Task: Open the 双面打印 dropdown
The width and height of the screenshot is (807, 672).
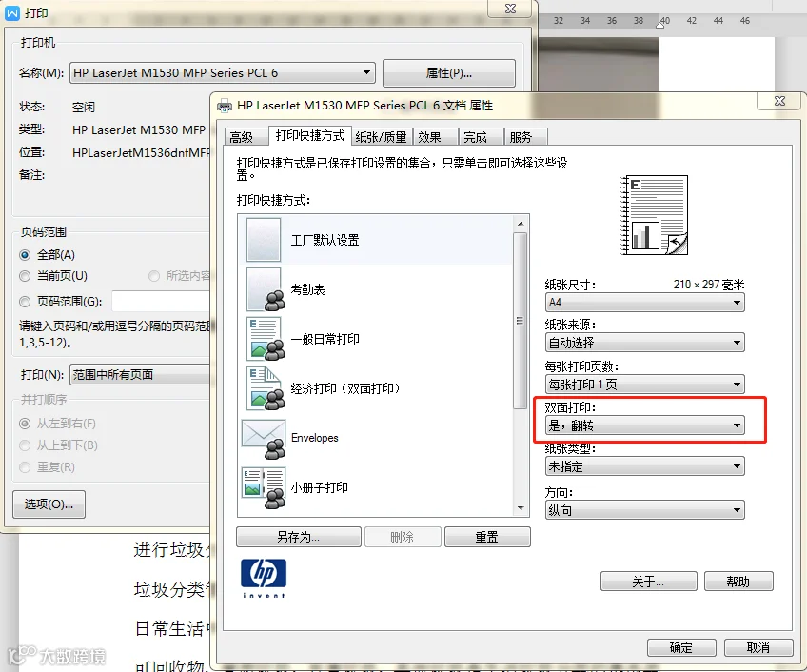Action: (644, 425)
